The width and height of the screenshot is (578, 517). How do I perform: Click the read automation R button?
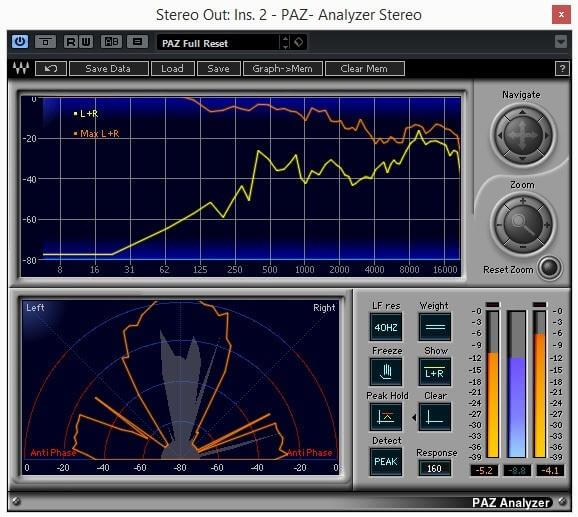tap(70, 42)
